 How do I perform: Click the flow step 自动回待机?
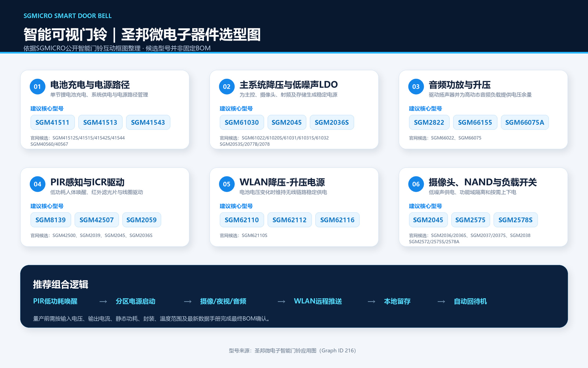pos(470,301)
